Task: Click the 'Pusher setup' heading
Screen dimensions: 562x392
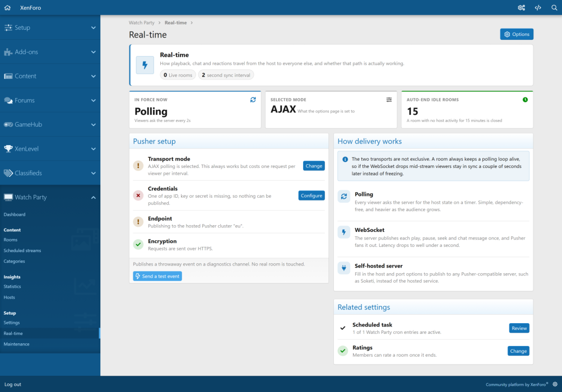Action: coord(155,141)
